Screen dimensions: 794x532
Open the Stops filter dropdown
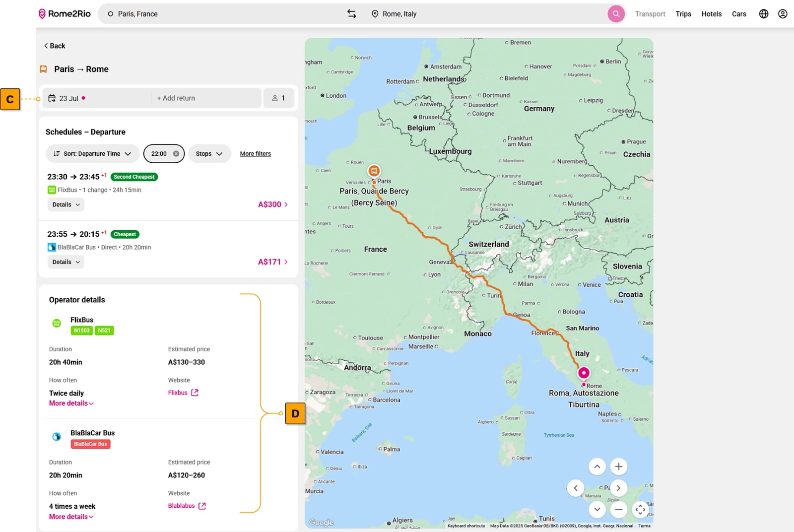tap(209, 153)
